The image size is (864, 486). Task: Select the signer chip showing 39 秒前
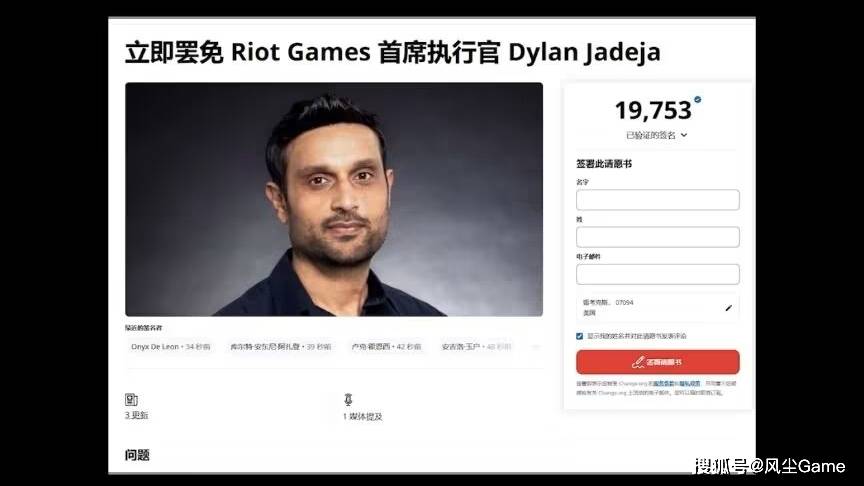click(x=280, y=347)
